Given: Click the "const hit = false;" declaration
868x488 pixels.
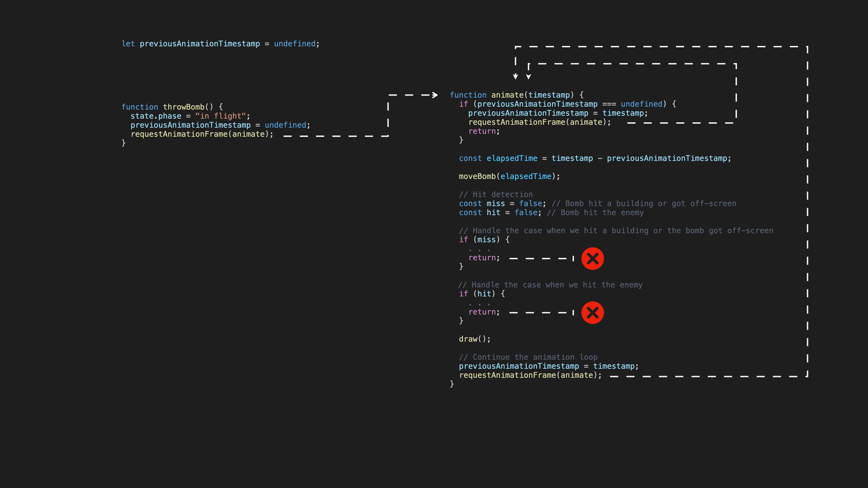Looking at the screenshot, I should 500,213.
